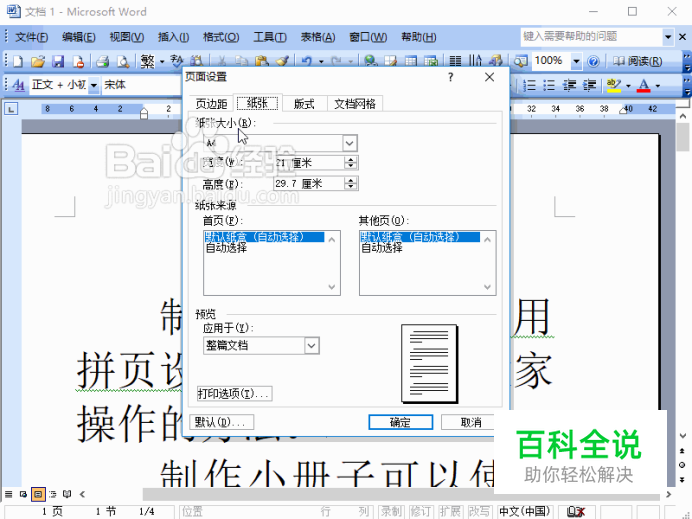Apply the yellow highlight color
The height and width of the screenshot is (519, 692).
tap(614, 84)
